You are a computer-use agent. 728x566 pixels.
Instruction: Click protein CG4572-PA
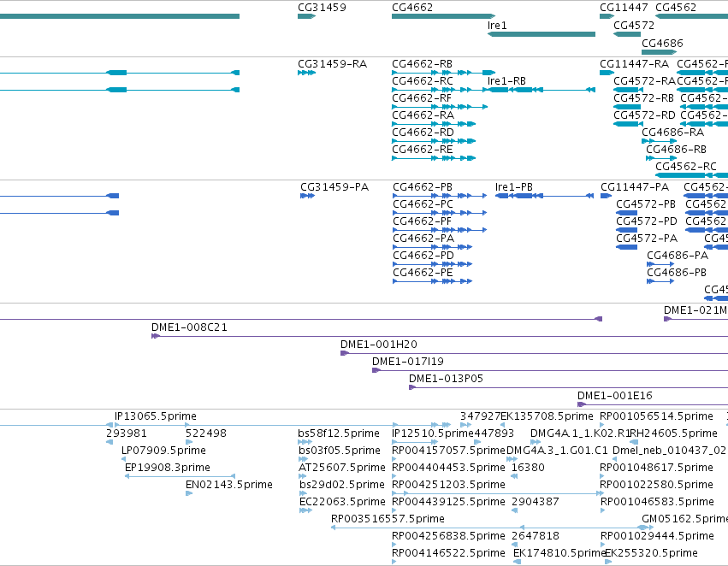point(647,239)
